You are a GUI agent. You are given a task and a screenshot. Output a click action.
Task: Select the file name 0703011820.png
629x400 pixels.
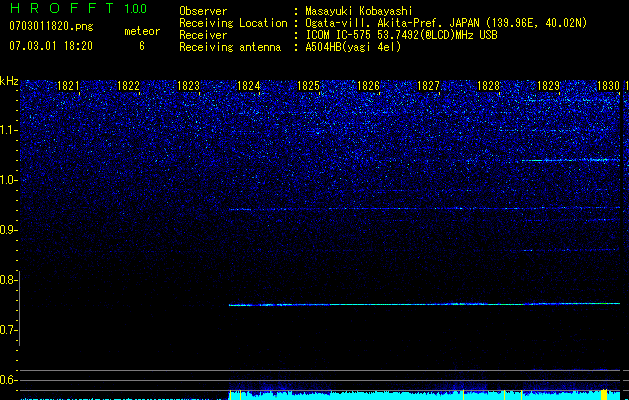(x=51, y=27)
